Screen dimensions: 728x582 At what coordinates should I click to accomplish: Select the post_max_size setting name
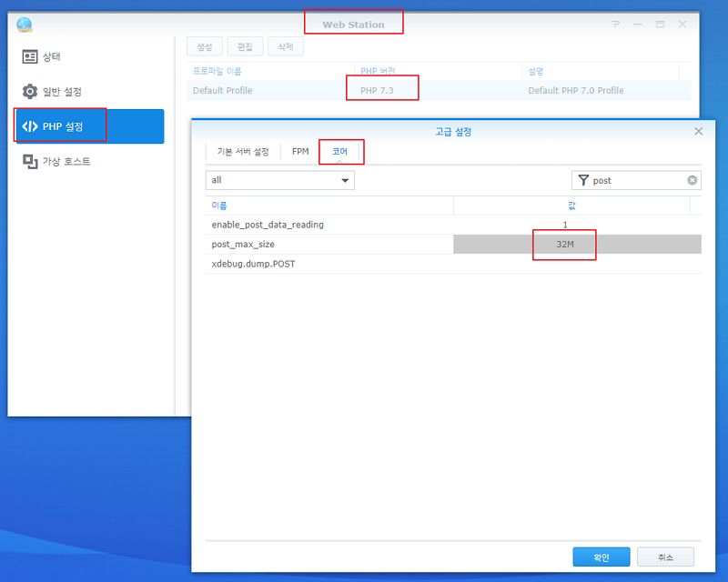tap(243, 244)
